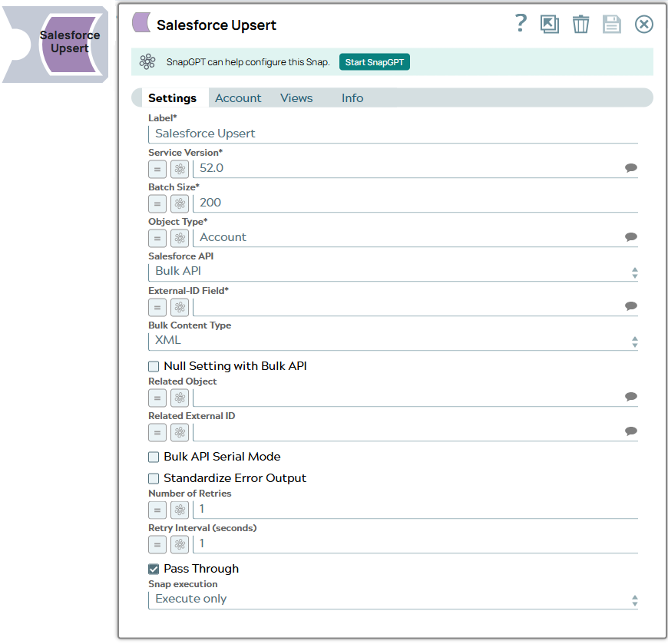Enable Null Setting with Bulk API

(x=154, y=366)
